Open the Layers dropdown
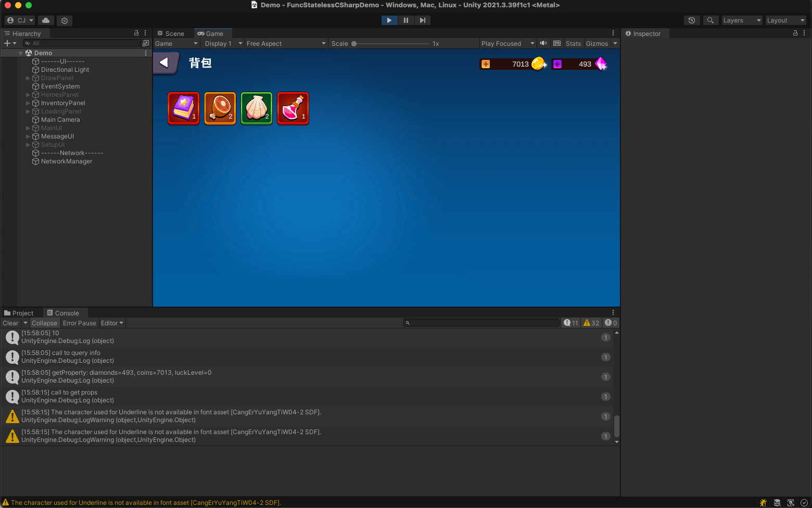 [x=742, y=20]
